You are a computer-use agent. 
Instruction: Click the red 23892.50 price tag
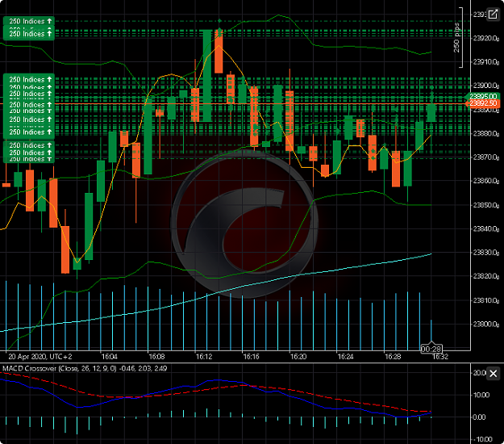tap(483, 103)
